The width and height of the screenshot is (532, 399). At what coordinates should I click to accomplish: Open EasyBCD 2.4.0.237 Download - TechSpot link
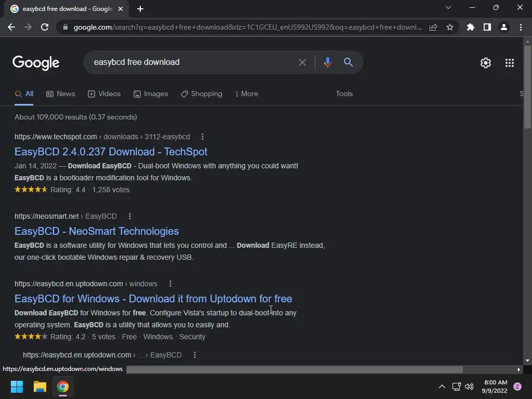pyautogui.click(x=111, y=152)
